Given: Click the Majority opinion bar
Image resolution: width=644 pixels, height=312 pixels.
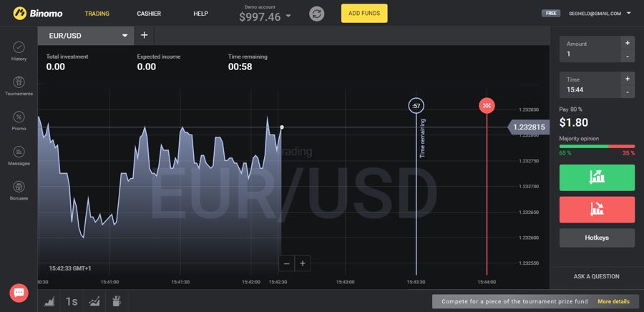Looking at the screenshot, I should (597, 146).
